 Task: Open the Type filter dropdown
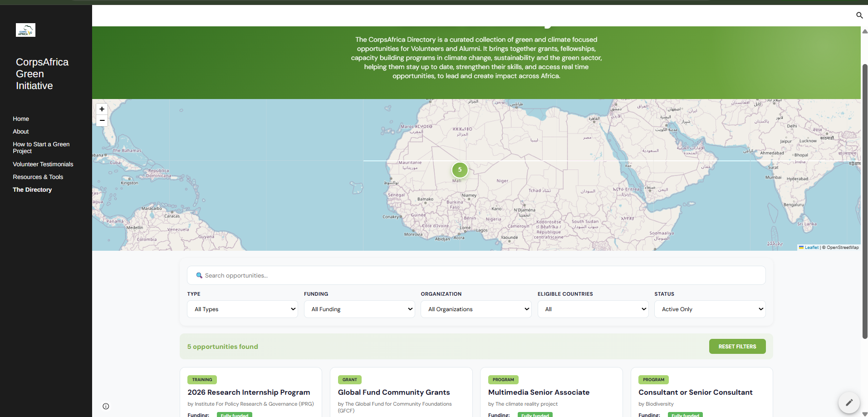242,309
